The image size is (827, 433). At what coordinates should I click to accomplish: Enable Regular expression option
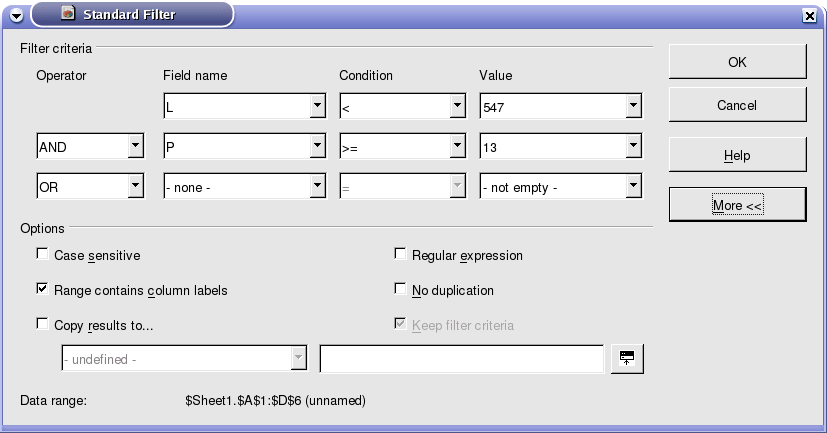[400, 254]
